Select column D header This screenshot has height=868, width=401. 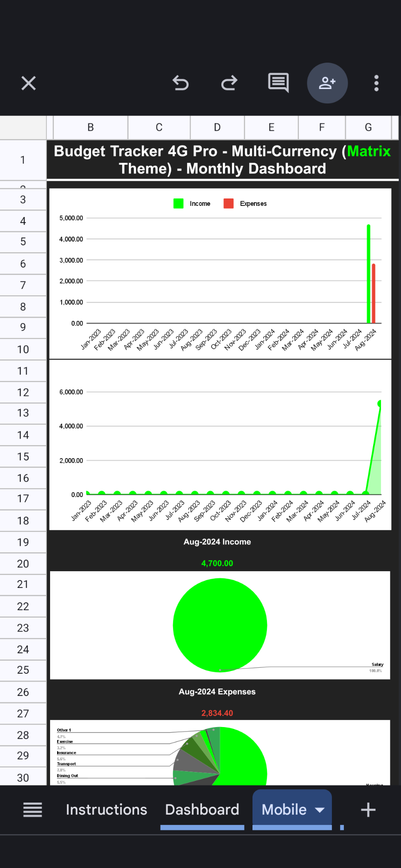[x=217, y=128]
